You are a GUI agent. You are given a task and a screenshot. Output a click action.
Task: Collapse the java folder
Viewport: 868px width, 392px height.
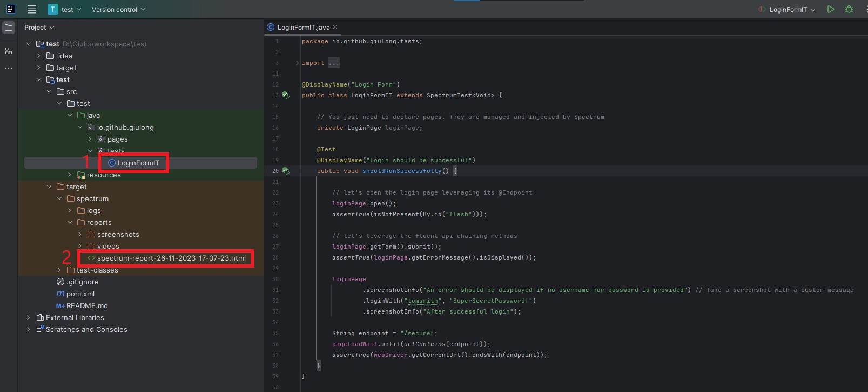(70, 115)
